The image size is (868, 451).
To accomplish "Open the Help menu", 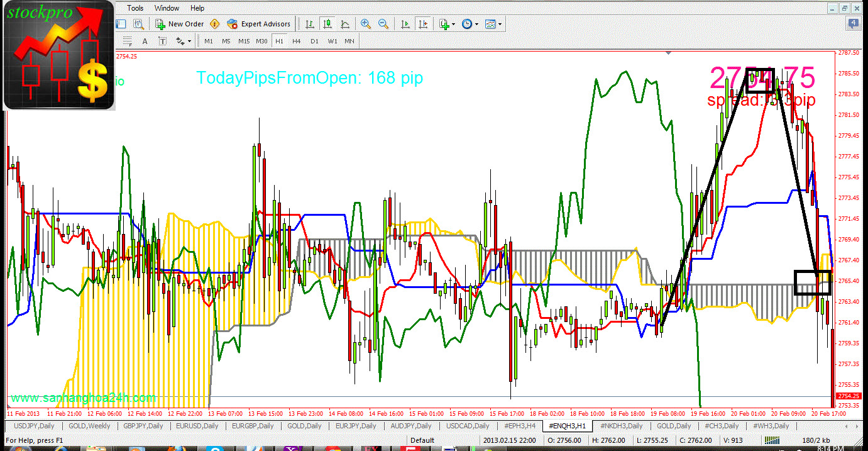I will 197,8.
